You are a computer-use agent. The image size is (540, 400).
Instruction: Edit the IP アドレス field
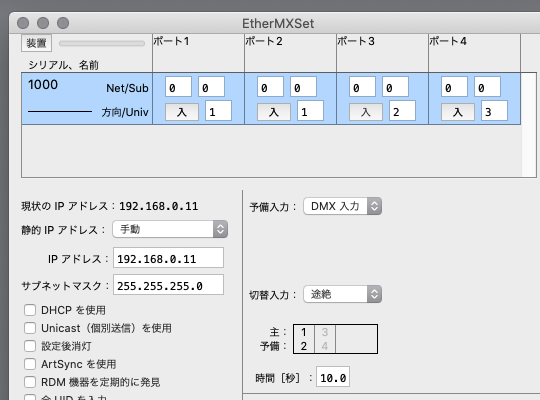pos(168,258)
